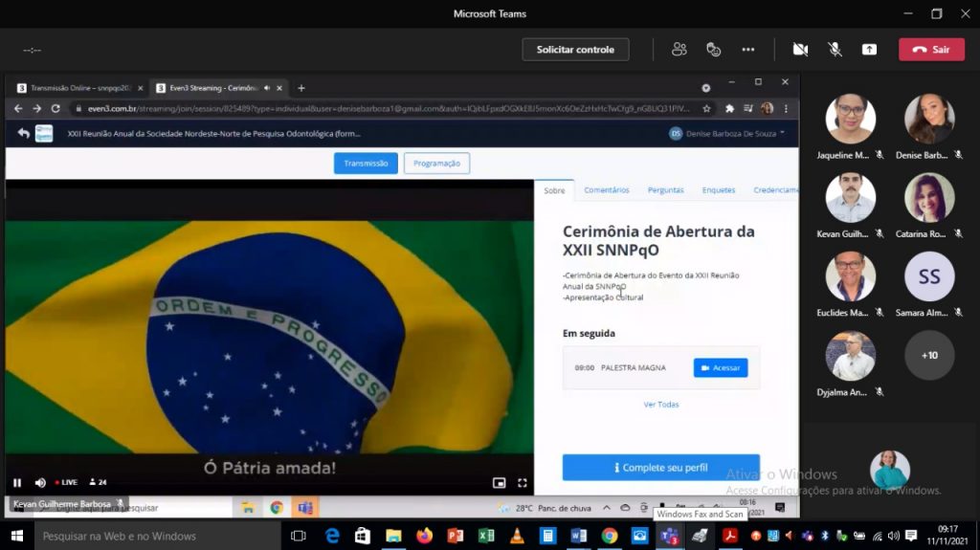Open the tray volume speaker icon

894,537
